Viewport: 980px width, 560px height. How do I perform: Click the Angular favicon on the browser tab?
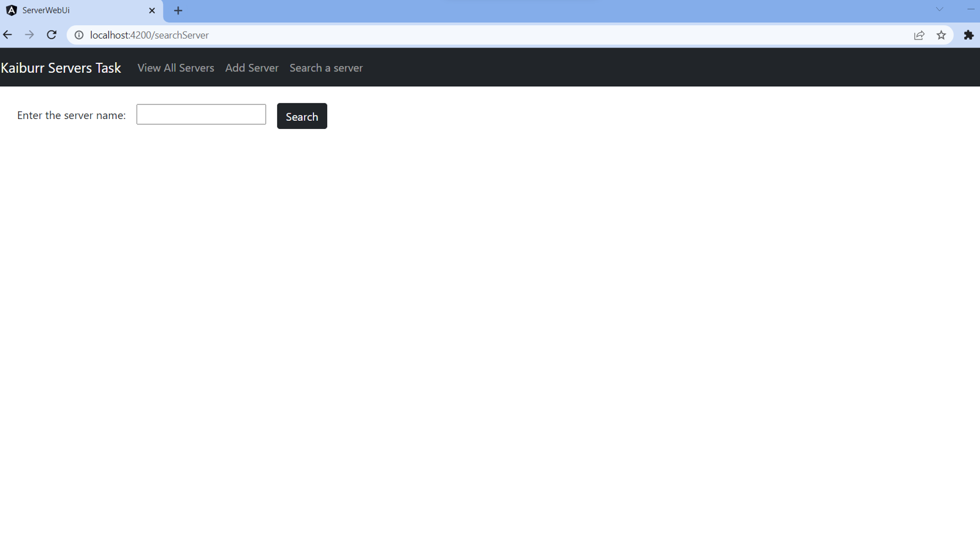coord(11,10)
